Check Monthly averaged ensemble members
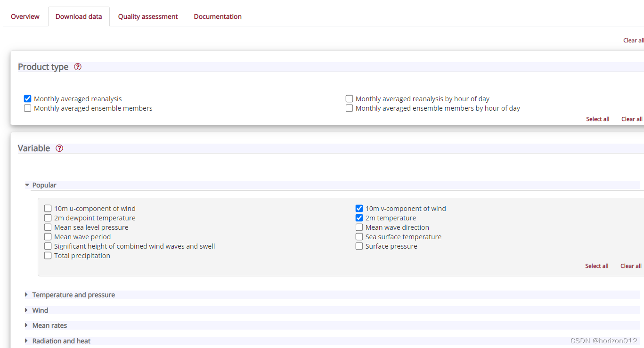The width and height of the screenshot is (644, 348). pyautogui.click(x=27, y=108)
